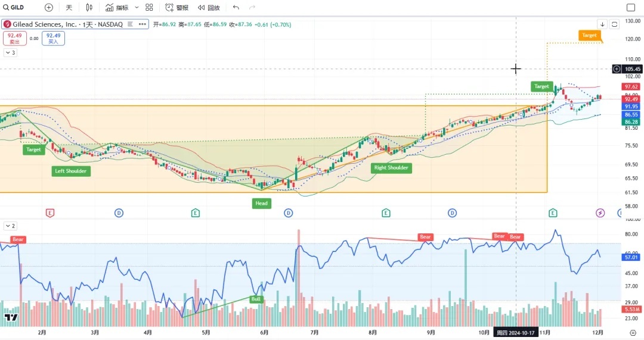Click the green E earnings marker after 8月
The height and width of the screenshot is (340, 644).
[x=386, y=213]
